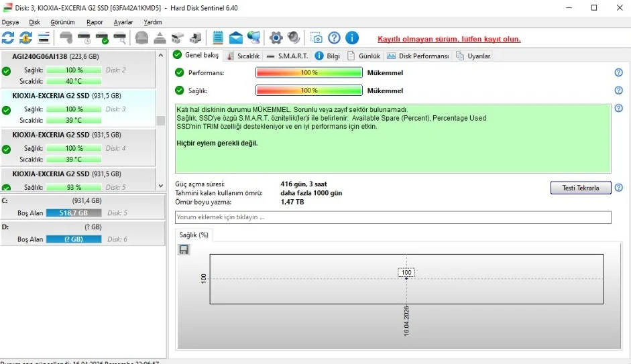
Task: Open the Disk menu
Action: click(x=35, y=22)
